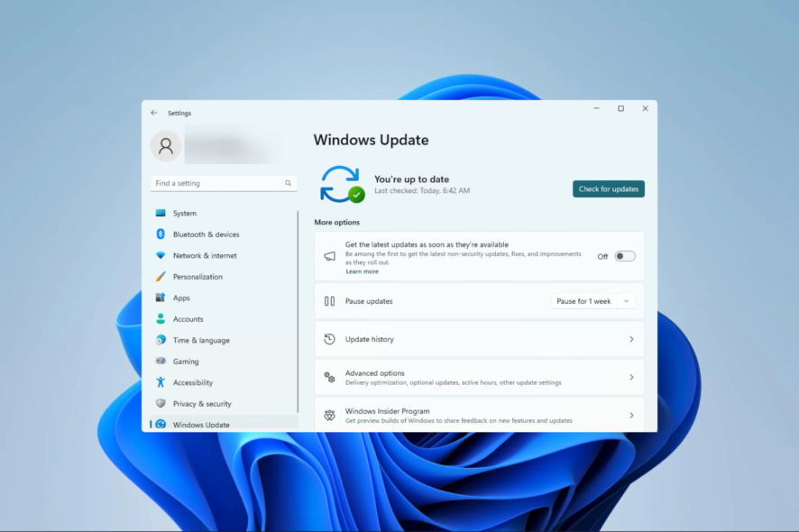Click the Accessibility figure icon
The image size is (799, 532).
pos(161,382)
